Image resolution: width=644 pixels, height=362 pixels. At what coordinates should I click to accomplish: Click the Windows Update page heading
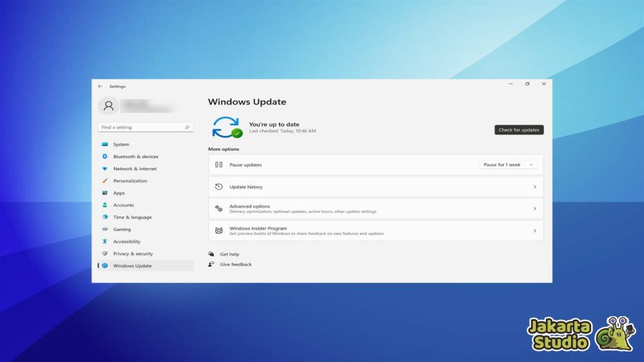(247, 102)
